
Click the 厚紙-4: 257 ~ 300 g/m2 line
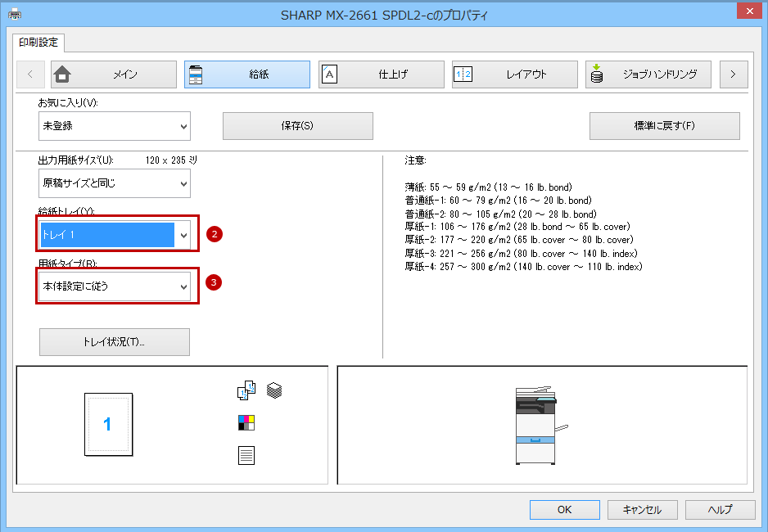pos(523,267)
